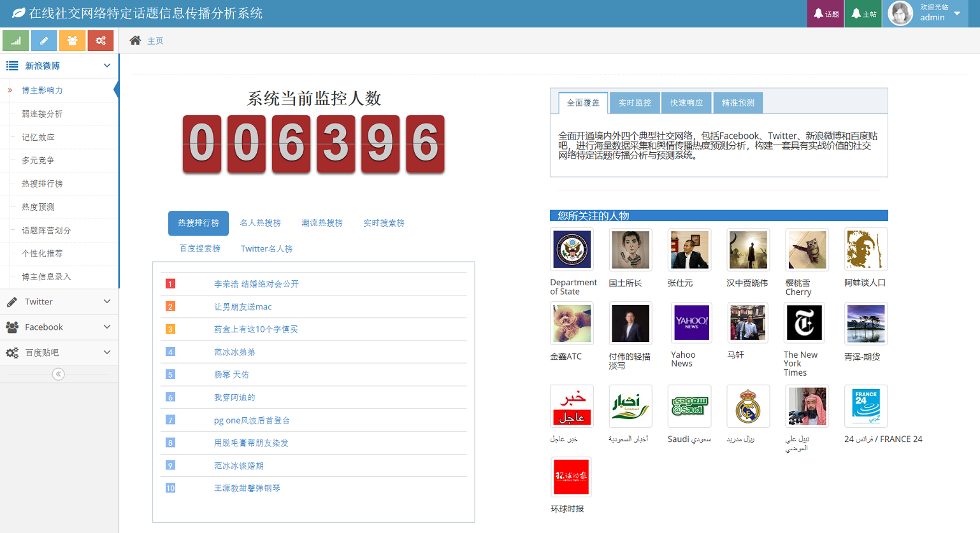Click the 青泽-期货 name label
This screenshot has height=533, width=980.
click(x=862, y=357)
